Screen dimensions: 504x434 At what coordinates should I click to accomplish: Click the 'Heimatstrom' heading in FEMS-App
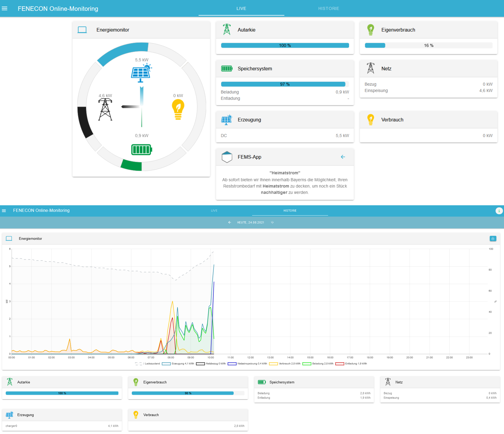(285, 173)
